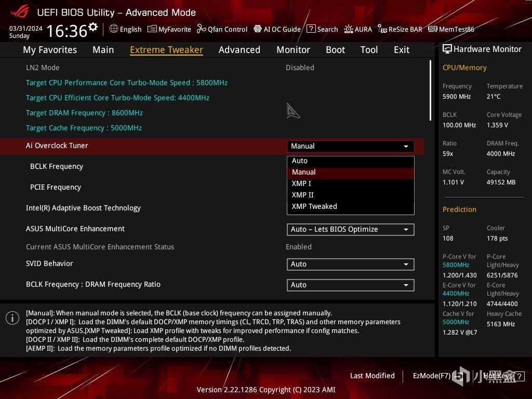Switch to Main tab
This screenshot has height=399, width=532.
coord(103,50)
